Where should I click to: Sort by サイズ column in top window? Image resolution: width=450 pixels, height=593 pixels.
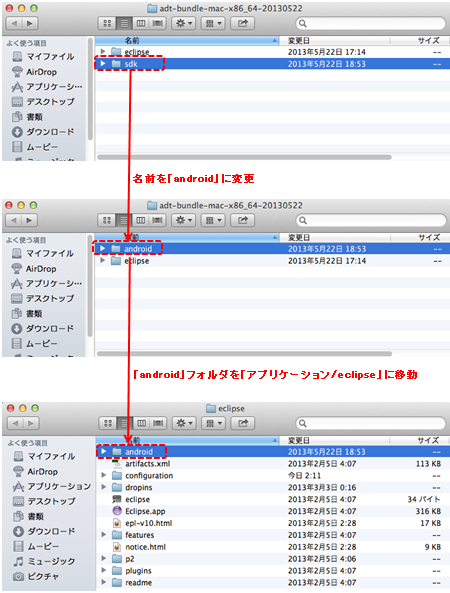coord(420,40)
